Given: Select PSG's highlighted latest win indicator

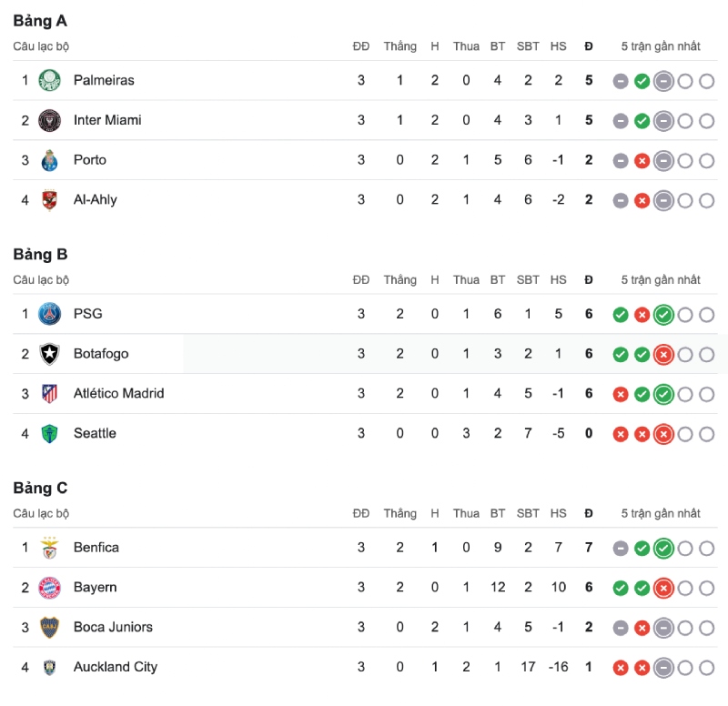Looking at the screenshot, I should 663,315.
